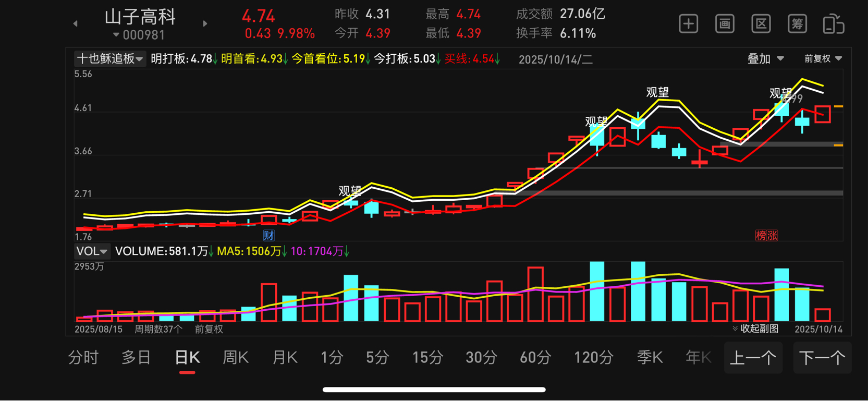This screenshot has width=868, height=401.
Task: Tap the iOS home indicator bar
Action: [x=434, y=390]
